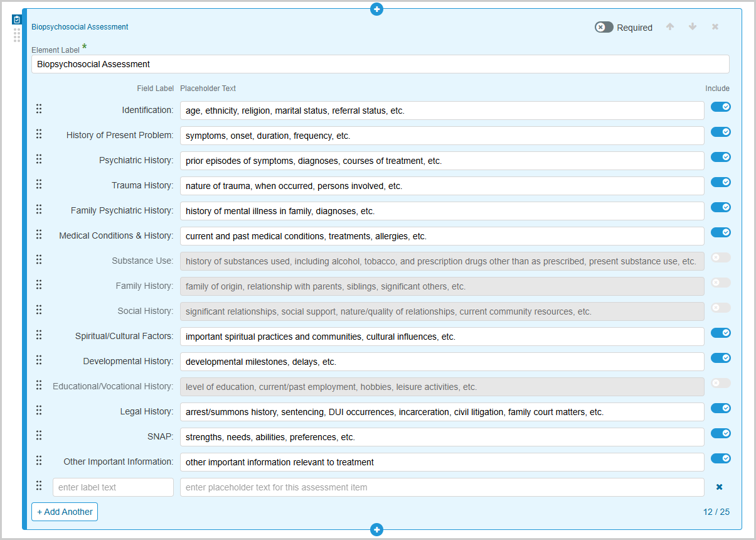Screen dimensions: 756x540
Task: Click the clipboard assessment element icon
Action: point(17,19)
